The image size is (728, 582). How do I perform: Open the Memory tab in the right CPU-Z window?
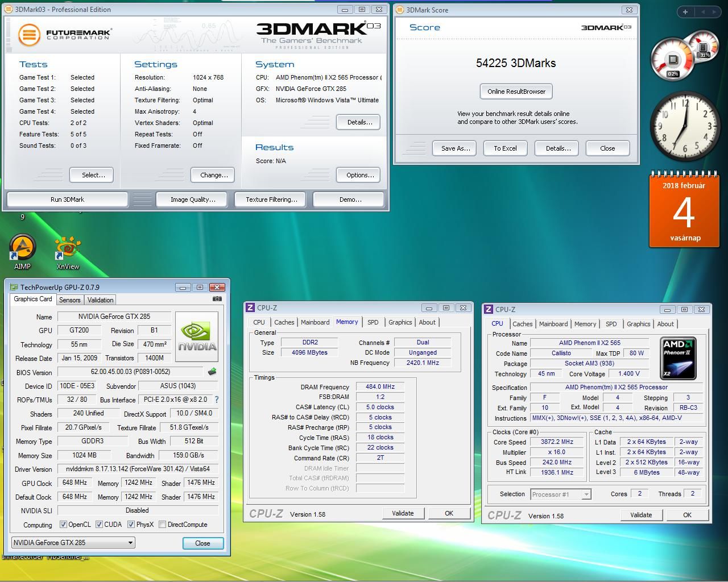(585, 324)
